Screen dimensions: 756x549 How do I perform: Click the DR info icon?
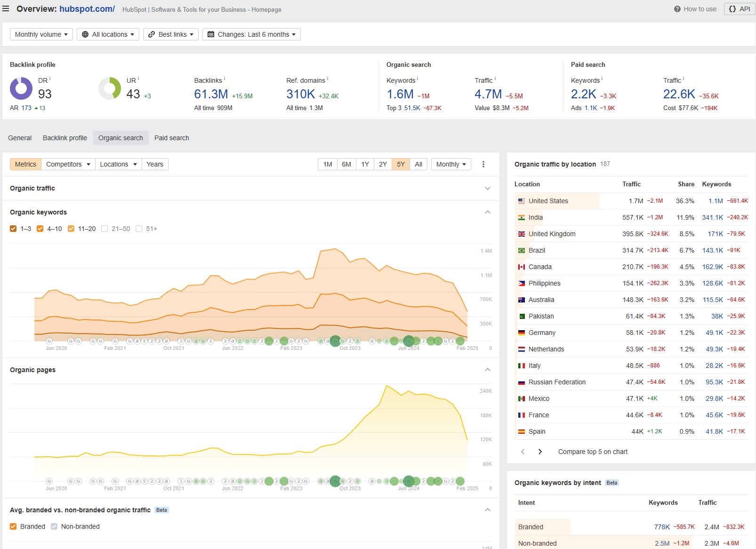click(x=50, y=79)
